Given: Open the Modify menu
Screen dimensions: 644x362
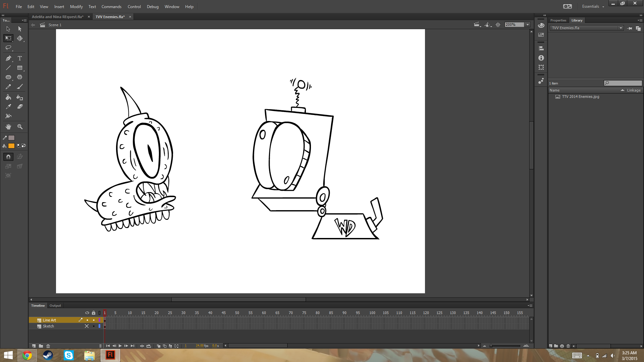Looking at the screenshot, I should coord(76,7).
